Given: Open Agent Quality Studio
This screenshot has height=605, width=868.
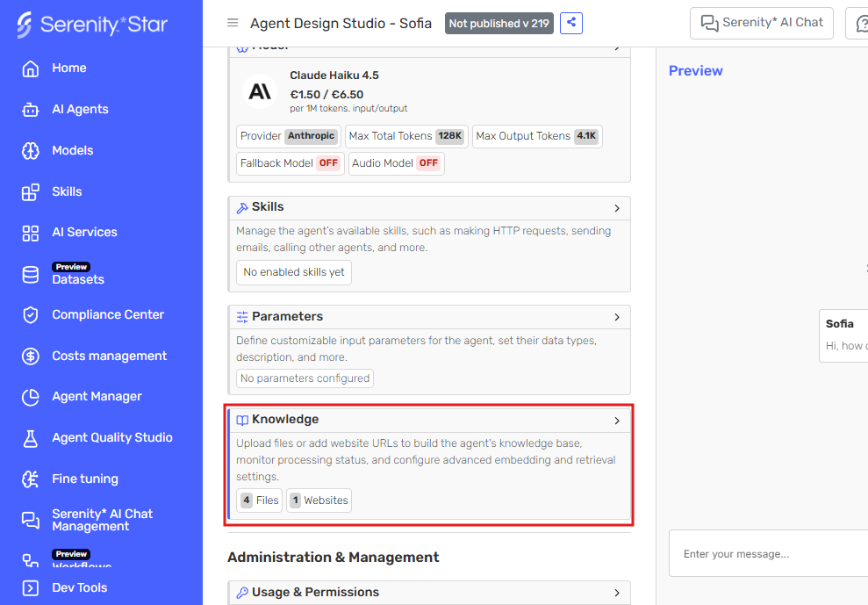Looking at the screenshot, I should click(x=112, y=437).
